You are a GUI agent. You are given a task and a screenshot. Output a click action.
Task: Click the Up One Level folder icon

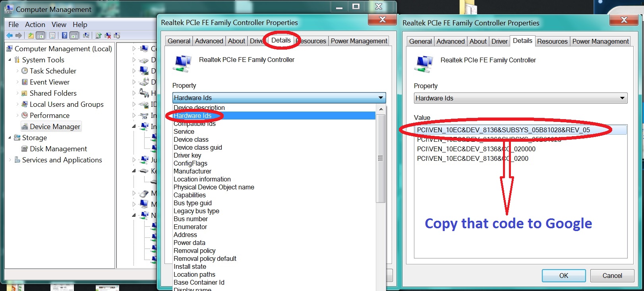pyautogui.click(x=31, y=36)
